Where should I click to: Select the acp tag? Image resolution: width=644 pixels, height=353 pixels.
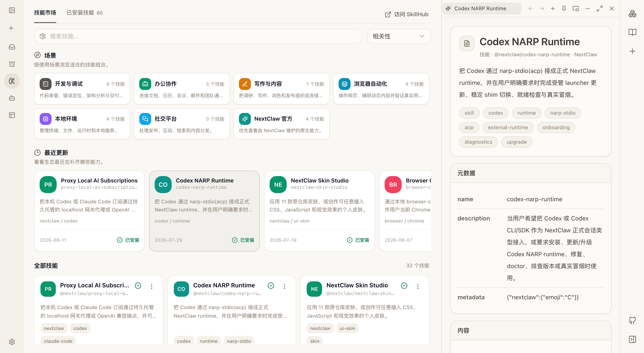[x=469, y=127]
